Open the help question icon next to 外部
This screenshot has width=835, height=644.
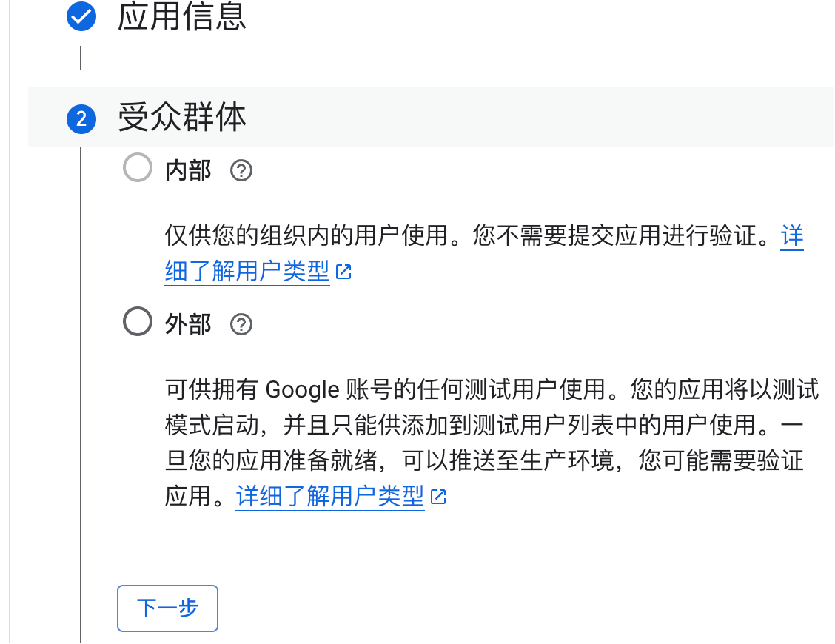[241, 324]
